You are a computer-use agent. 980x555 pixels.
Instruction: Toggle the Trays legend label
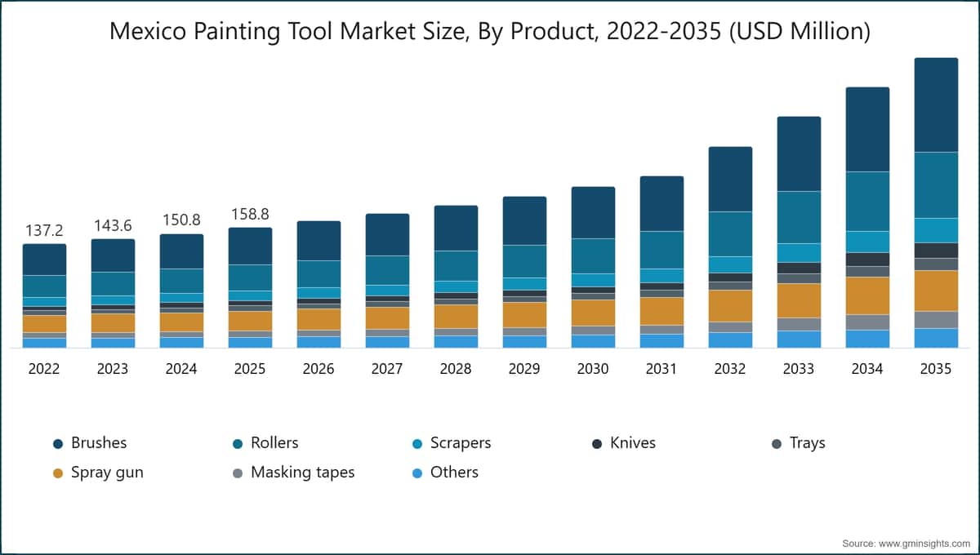click(808, 443)
